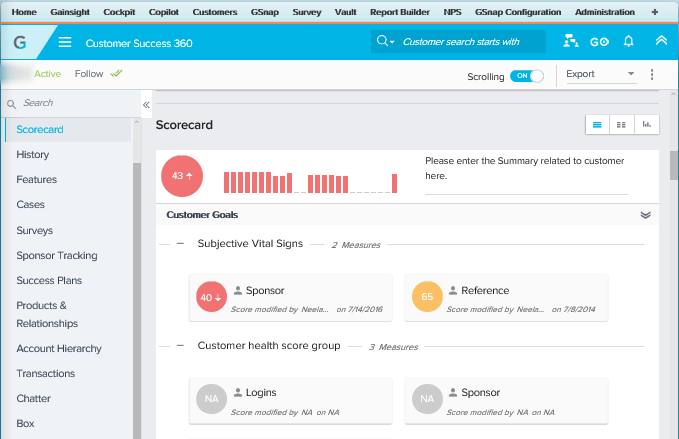Screen dimensions: 679x439
Task: Switch scorecard to list view icon
Action: 597,125
